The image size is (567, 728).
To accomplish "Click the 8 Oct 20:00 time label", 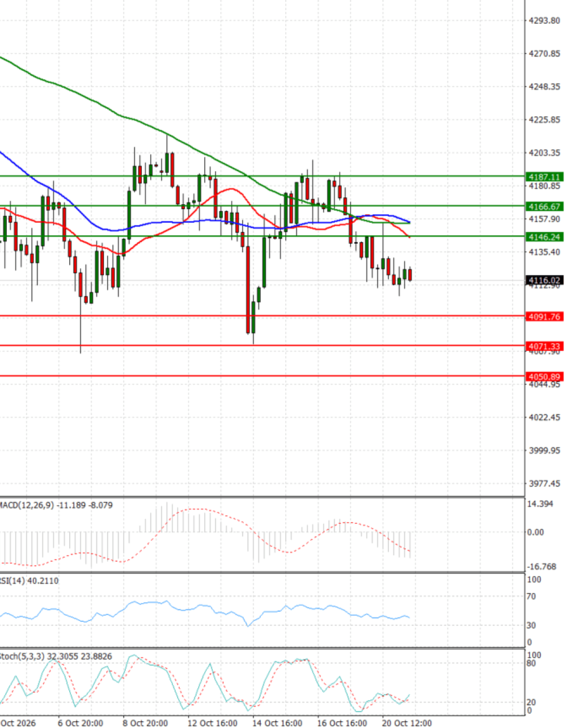I will click(x=145, y=723).
